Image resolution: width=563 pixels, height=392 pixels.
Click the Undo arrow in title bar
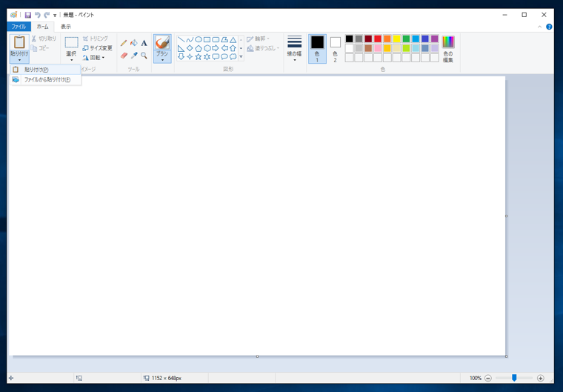(37, 15)
